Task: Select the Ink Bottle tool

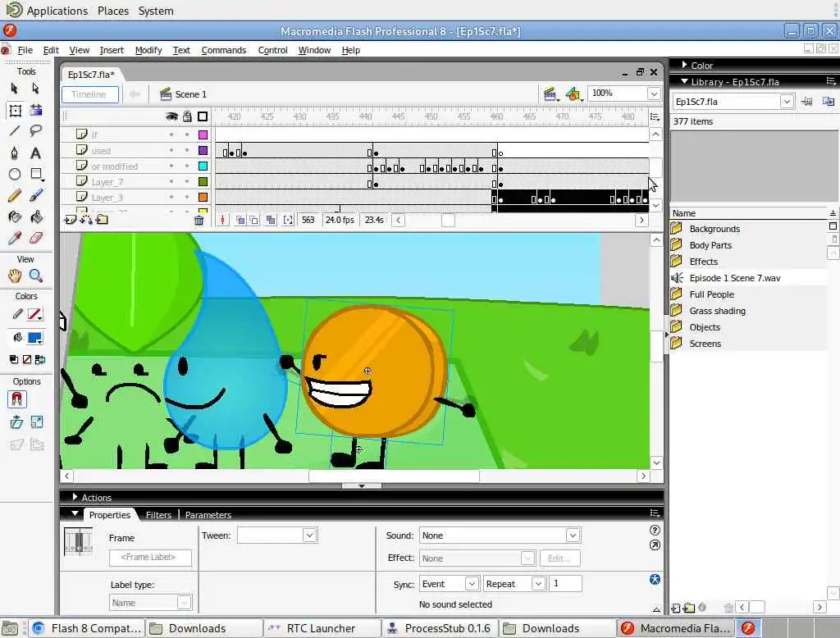Action: pos(15,217)
